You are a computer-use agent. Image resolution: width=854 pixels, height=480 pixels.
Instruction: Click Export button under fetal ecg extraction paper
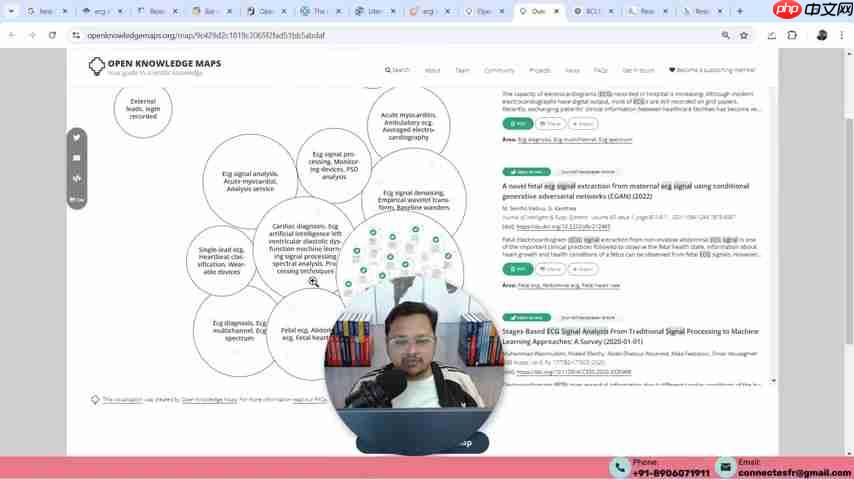tap(582, 269)
